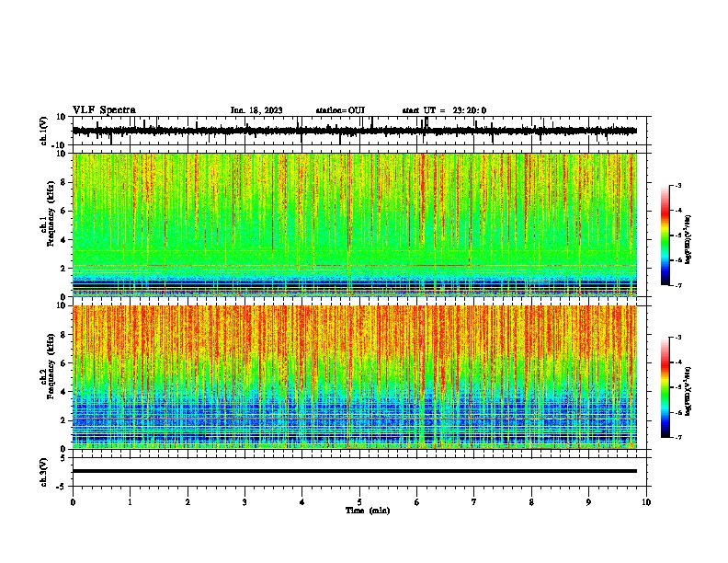Click inside the ch.1 spectrogram panel
Screen dimensions: 728x563
coord(355,224)
